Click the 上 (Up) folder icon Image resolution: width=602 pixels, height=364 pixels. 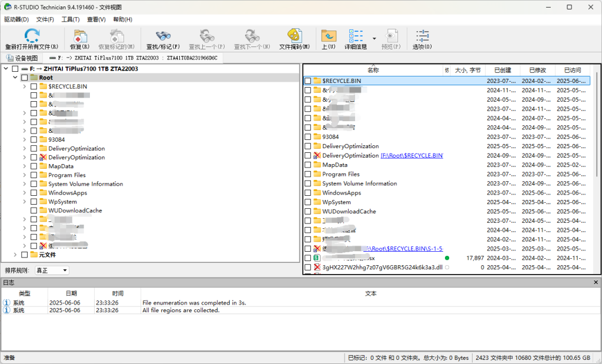tap(329, 36)
